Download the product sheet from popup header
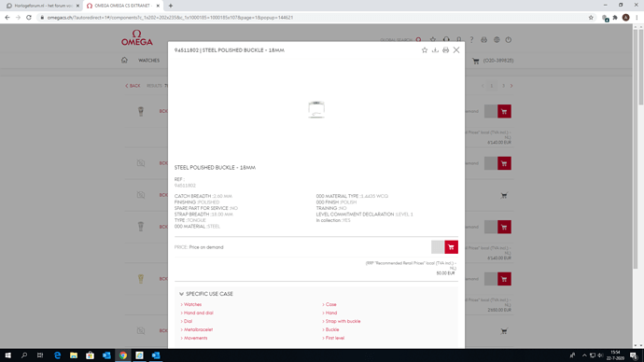The image size is (644, 362). point(435,50)
